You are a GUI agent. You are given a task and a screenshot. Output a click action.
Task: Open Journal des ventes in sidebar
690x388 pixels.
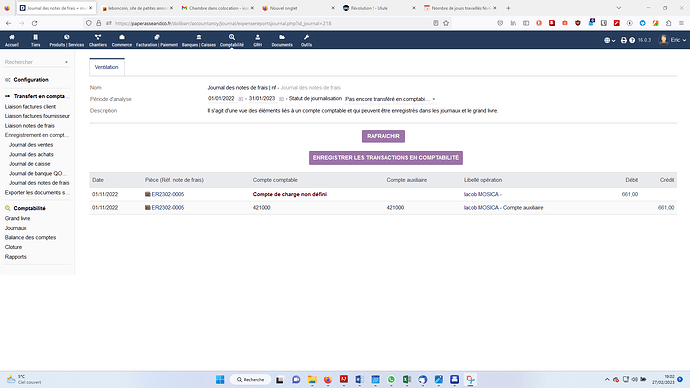tap(31, 145)
